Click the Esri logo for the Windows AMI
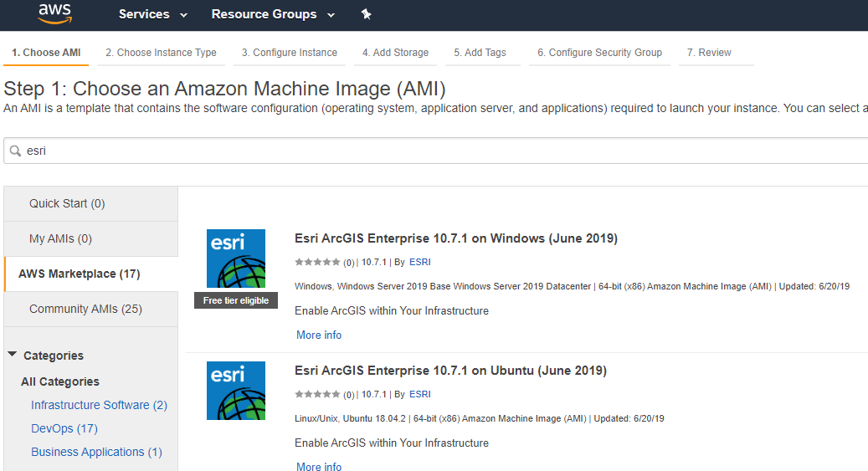Screen dimensions: 868x471 pyautogui.click(x=236, y=259)
